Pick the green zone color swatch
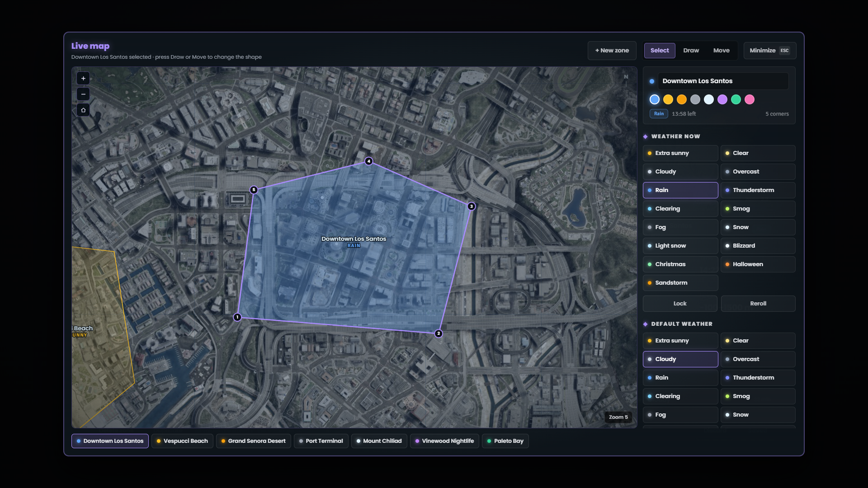868x488 pixels. [736, 99]
